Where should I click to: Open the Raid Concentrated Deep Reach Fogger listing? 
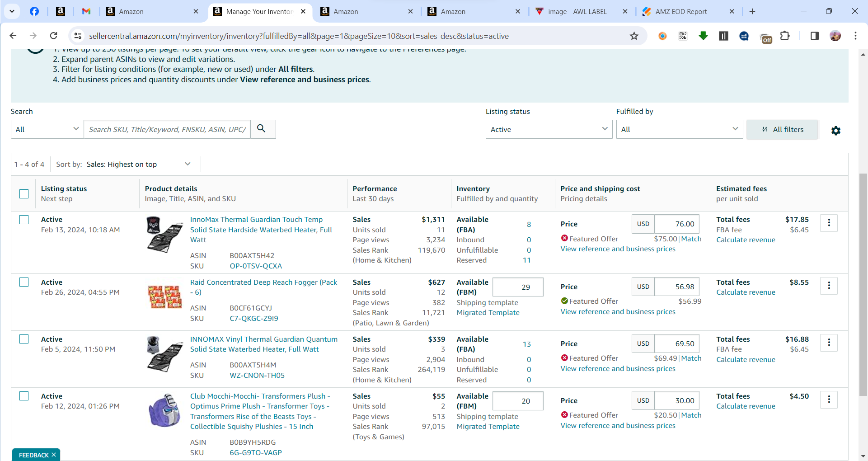tap(263, 287)
